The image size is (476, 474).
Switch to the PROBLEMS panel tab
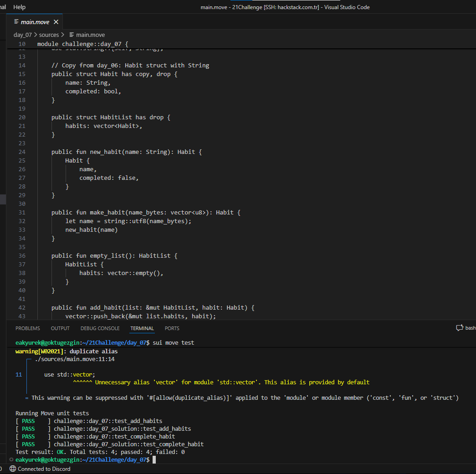pos(28,328)
